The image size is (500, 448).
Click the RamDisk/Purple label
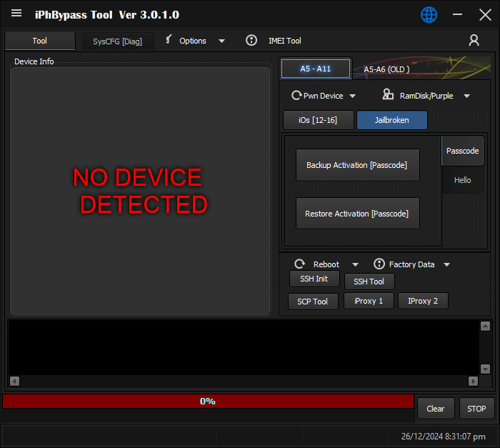click(426, 96)
